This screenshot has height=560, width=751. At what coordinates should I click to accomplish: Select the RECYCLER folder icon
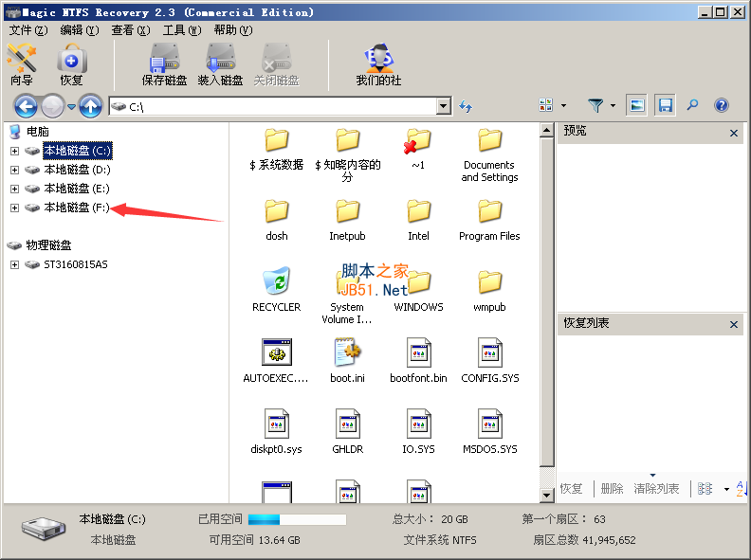tap(276, 290)
